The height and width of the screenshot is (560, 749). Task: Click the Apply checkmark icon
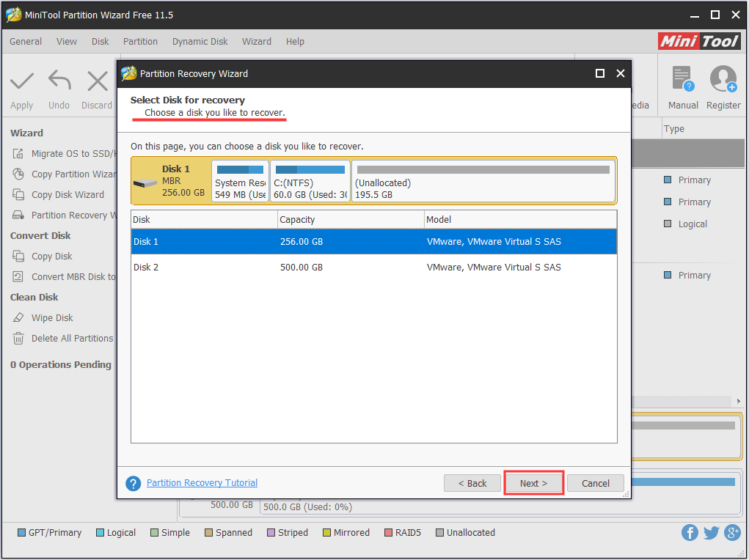coord(22,81)
